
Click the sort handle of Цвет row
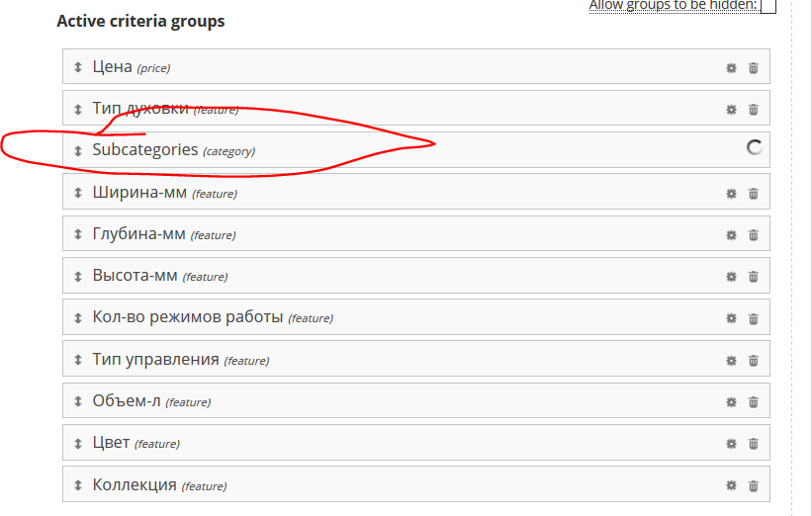(78, 444)
